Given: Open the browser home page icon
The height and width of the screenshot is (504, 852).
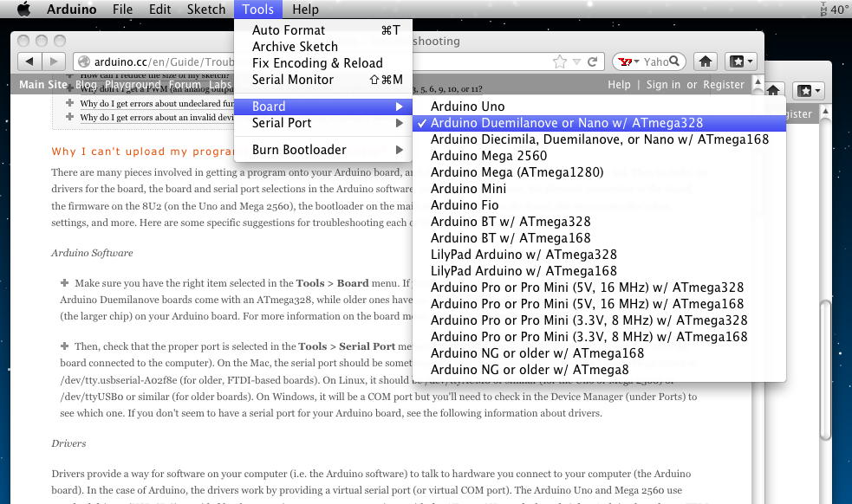Looking at the screenshot, I should pos(706,61).
